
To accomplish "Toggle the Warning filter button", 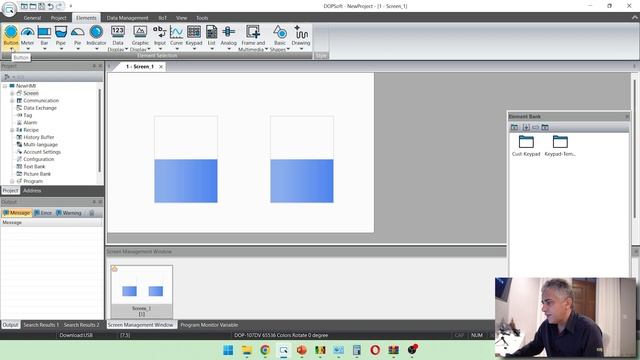I will pyautogui.click(x=69, y=213).
